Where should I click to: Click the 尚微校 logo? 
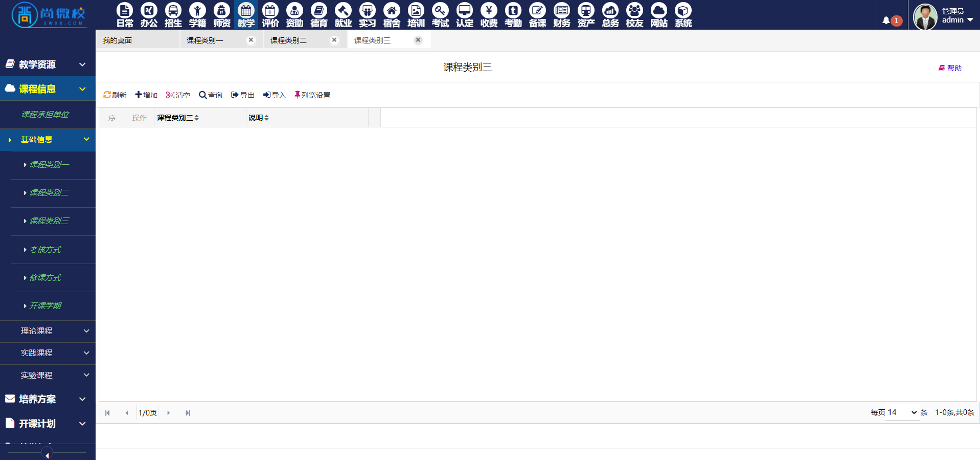click(x=48, y=14)
